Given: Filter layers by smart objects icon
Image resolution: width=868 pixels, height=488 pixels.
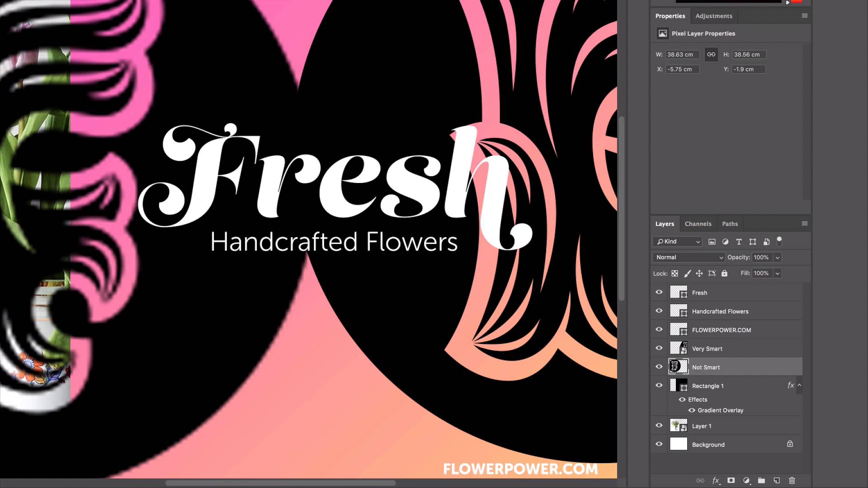Looking at the screenshot, I should tap(766, 242).
